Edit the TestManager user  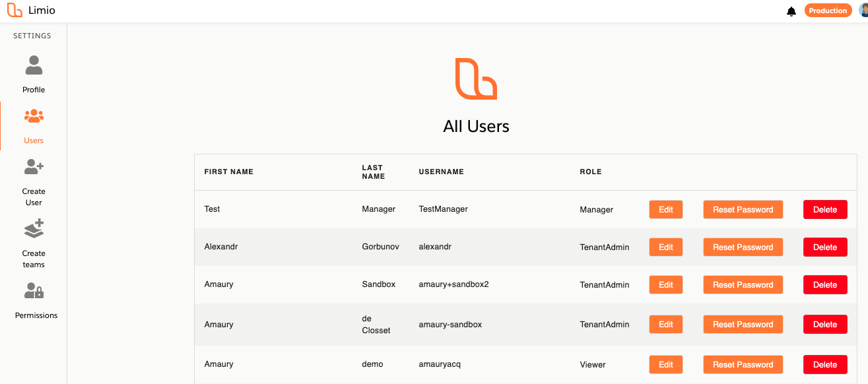(x=666, y=210)
